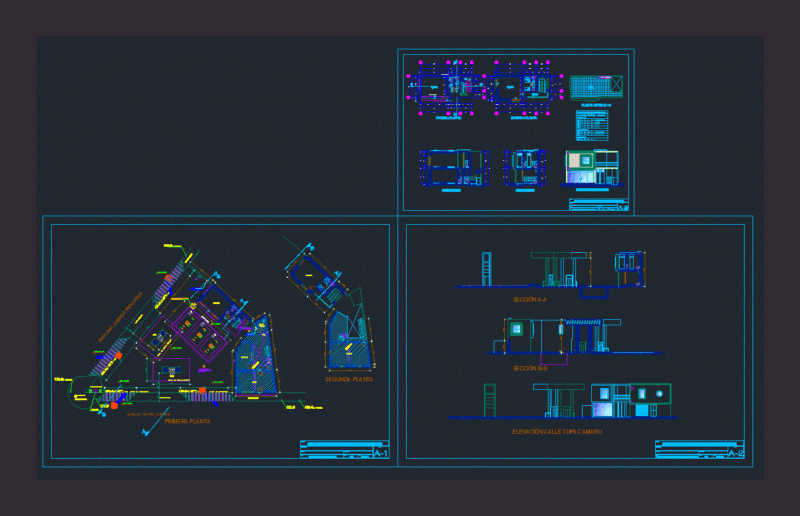The height and width of the screenshot is (516, 800).
Task: Select the Tupa Camaru street elevation drawing
Action: [562, 401]
